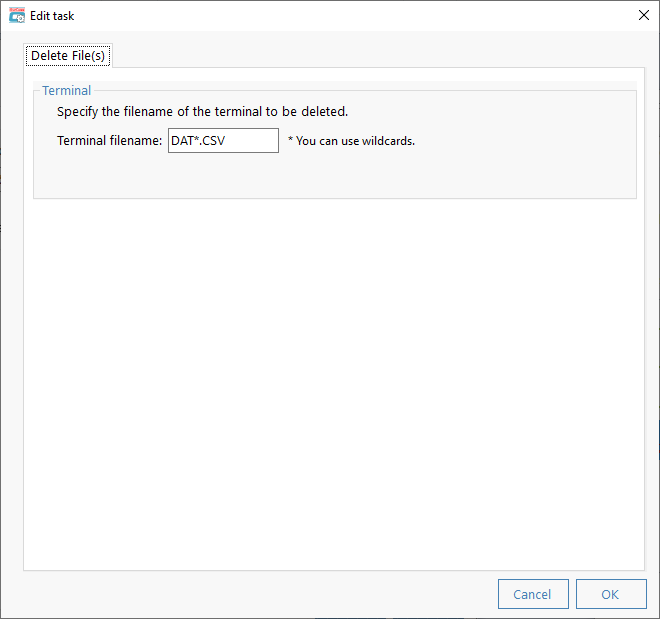Click the tab strip area beside Delete File(s)
Image resolution: width=660 pixels, height=619 pixels.
click(377, 55)
